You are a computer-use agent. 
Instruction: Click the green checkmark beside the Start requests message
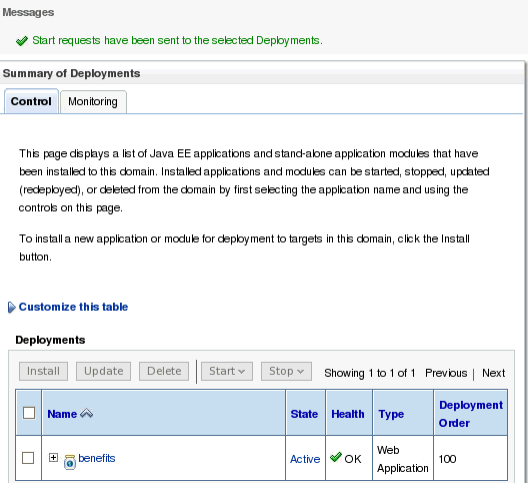[x=22, y=41]
